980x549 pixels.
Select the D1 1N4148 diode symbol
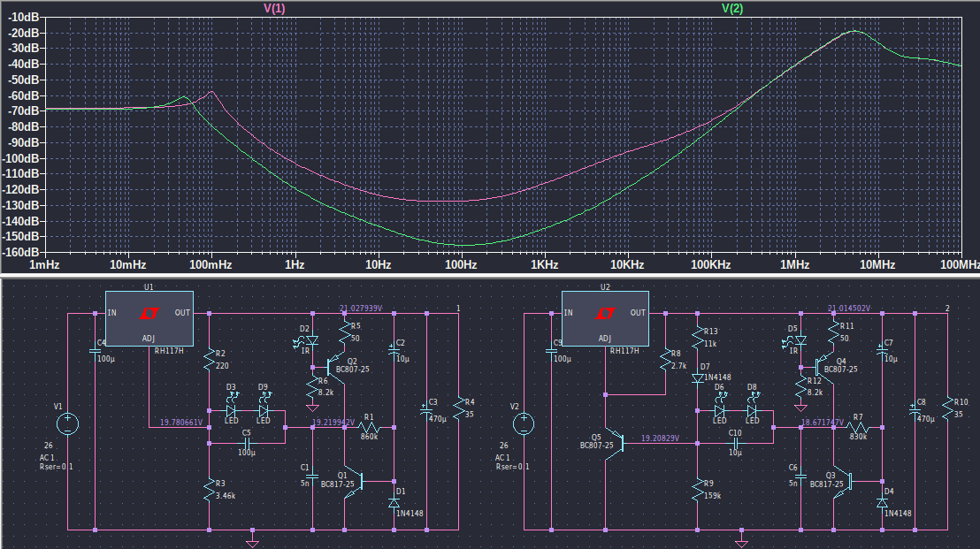[394, 502]
